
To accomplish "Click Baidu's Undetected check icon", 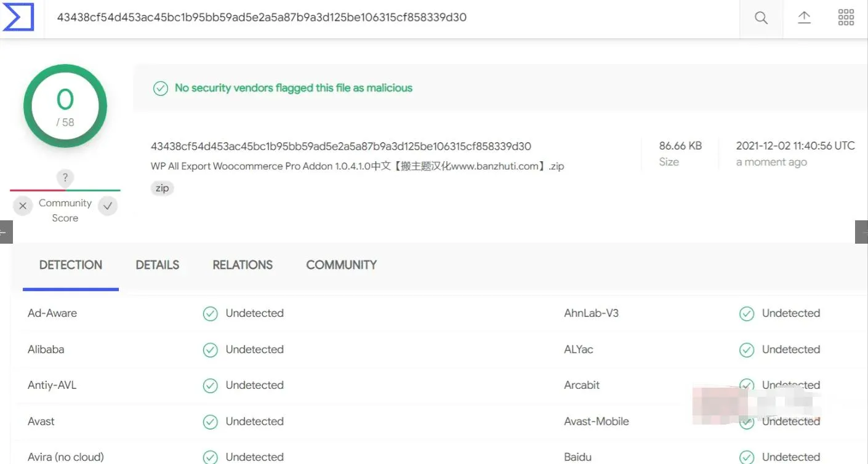I will tap(747, 457).
